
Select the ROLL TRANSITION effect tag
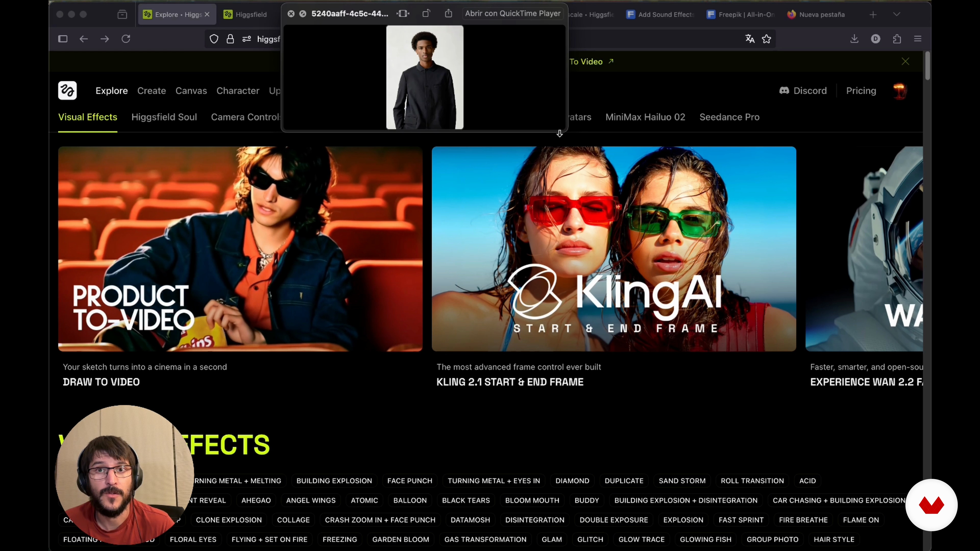(752, 481)
